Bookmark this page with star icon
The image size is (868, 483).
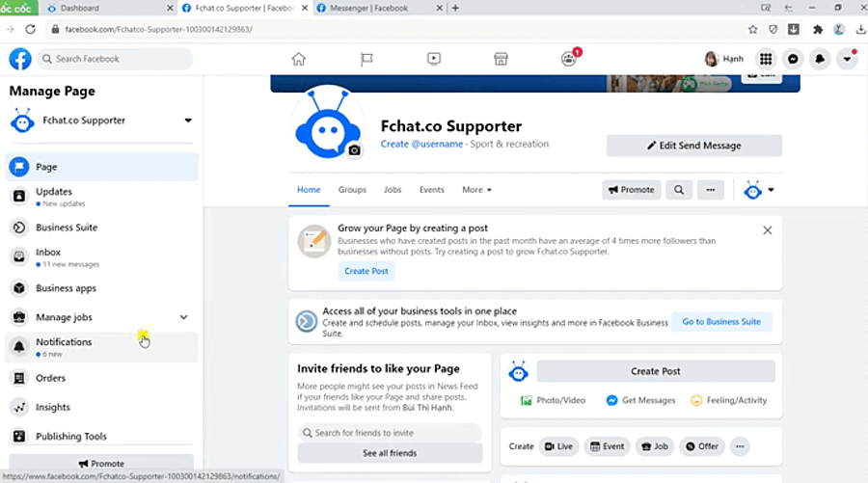753,29
